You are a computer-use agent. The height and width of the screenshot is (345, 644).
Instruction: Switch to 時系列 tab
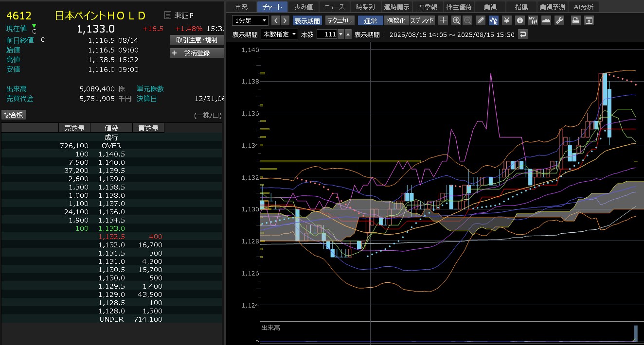tap(365, 7)
